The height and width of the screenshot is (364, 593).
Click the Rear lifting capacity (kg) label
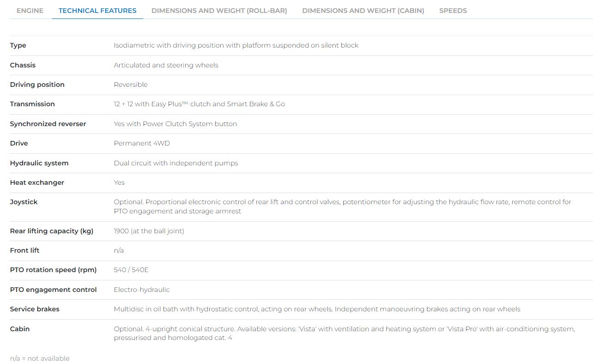coord(52,231)
